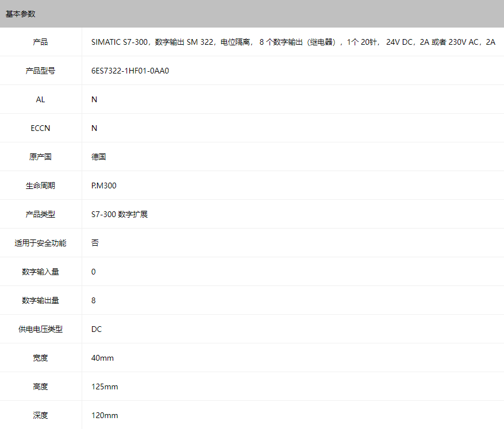504x429 pixels.
Task: Click the 深度 label
Action: (40, 416)
